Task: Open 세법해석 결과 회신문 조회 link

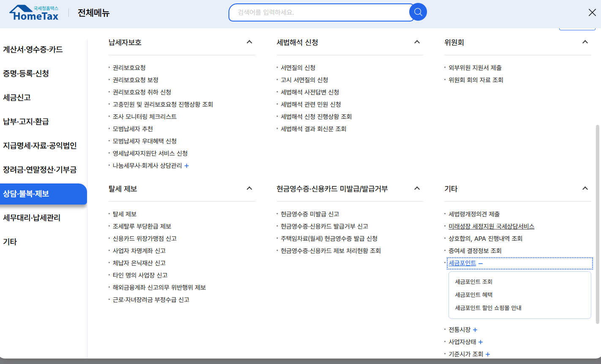Action: 314,129
